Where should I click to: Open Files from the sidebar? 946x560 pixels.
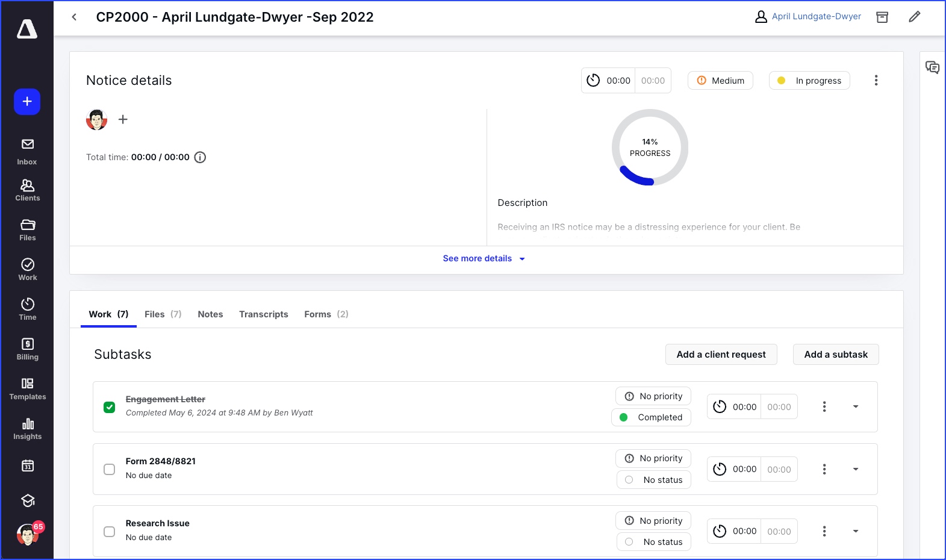(x=27, y=230)
